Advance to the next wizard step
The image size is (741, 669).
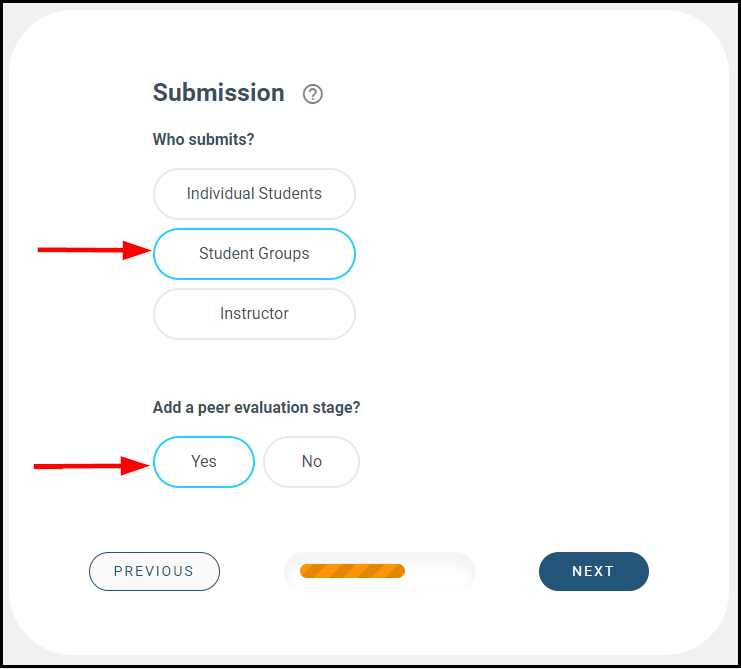[x=593, y=571]
